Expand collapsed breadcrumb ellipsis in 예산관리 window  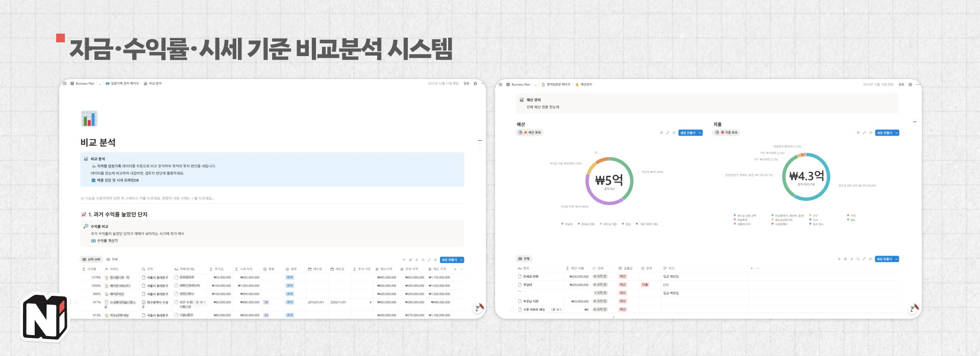[535, 85]
